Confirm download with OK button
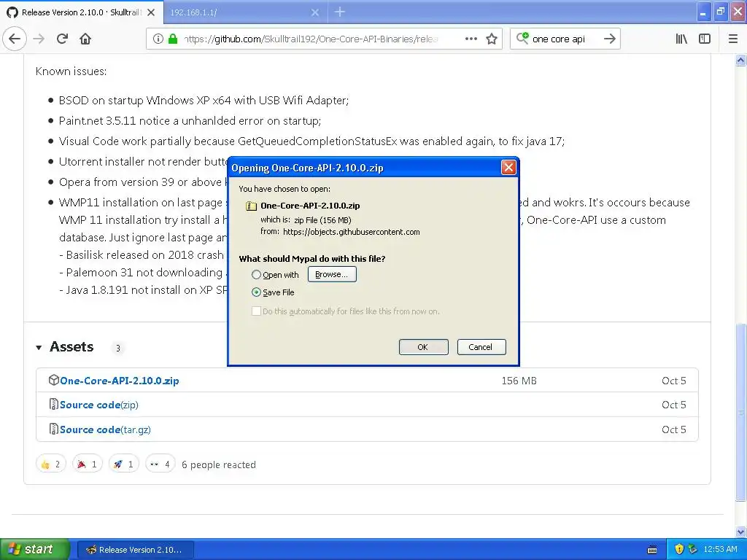The height and width of the screenshot is (560, 747). [x=423, y=347]
